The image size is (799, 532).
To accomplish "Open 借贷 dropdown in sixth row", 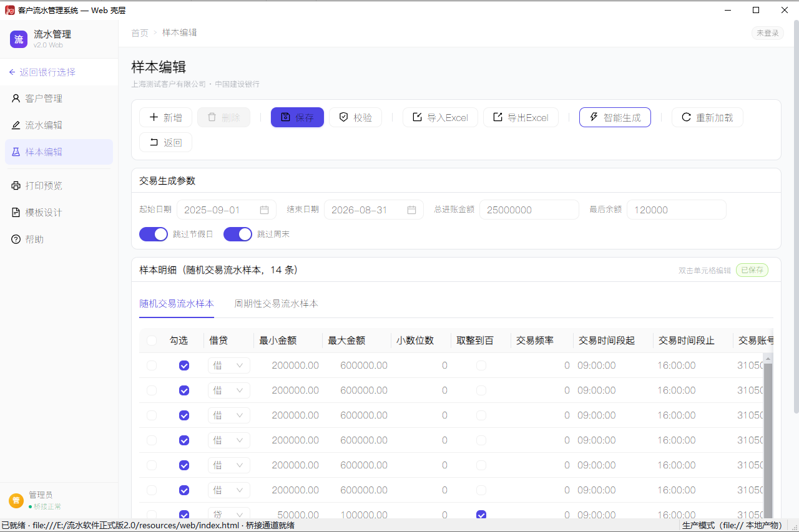I will coord(229,490).
